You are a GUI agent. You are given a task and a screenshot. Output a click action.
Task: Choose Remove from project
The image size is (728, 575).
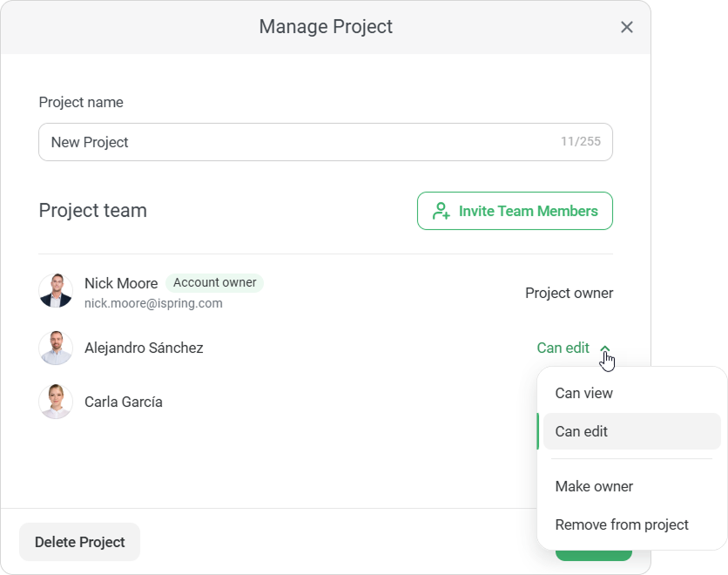[x=631, y=524]
